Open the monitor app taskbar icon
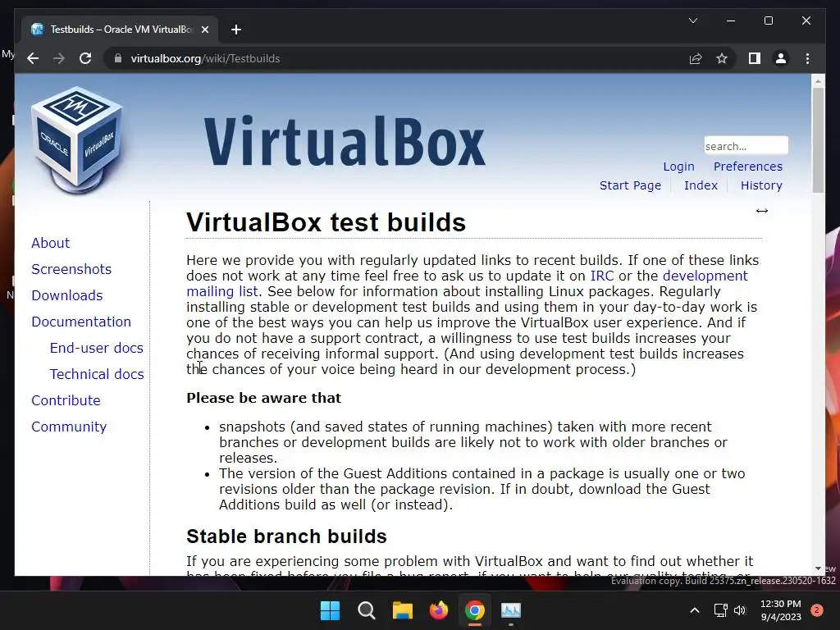840x630 pixels. click(510, 610)
